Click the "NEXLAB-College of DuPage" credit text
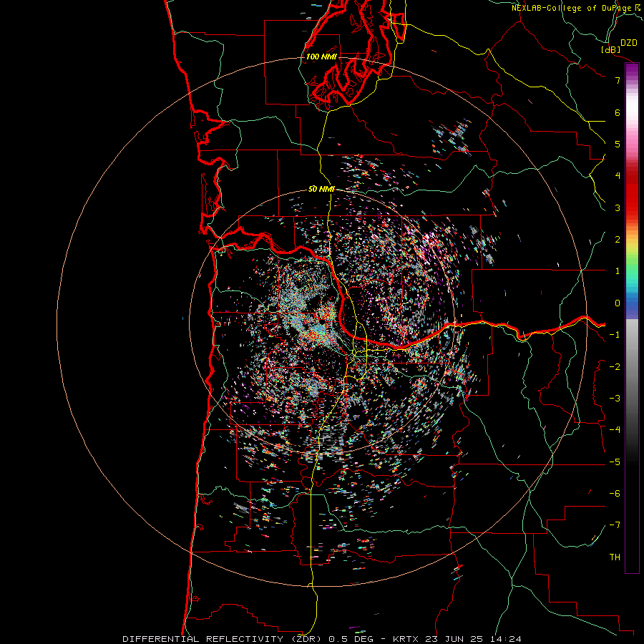This screenshot has width=644, height=644. point(572,8)
